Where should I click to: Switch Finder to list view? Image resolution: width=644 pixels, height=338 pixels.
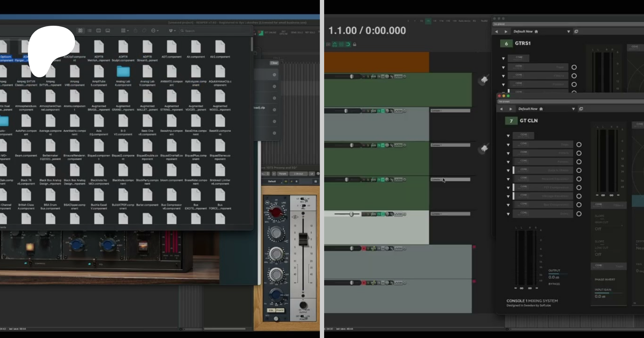pos(89,31)
